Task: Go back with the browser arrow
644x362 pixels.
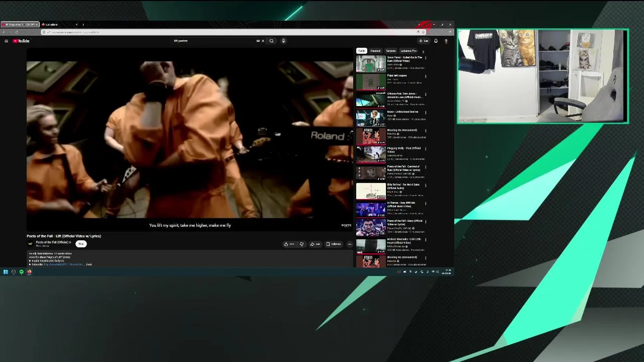Action: (4, 32)
